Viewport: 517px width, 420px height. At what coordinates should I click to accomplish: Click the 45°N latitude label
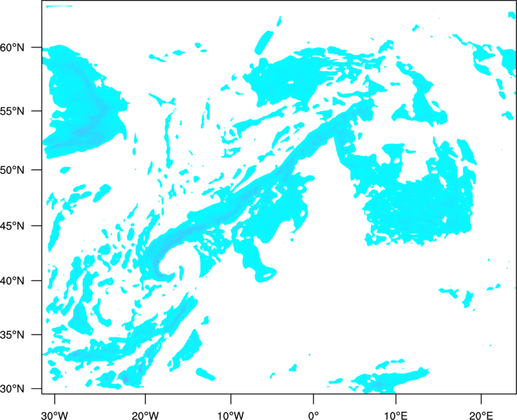(x=12, y=226)
